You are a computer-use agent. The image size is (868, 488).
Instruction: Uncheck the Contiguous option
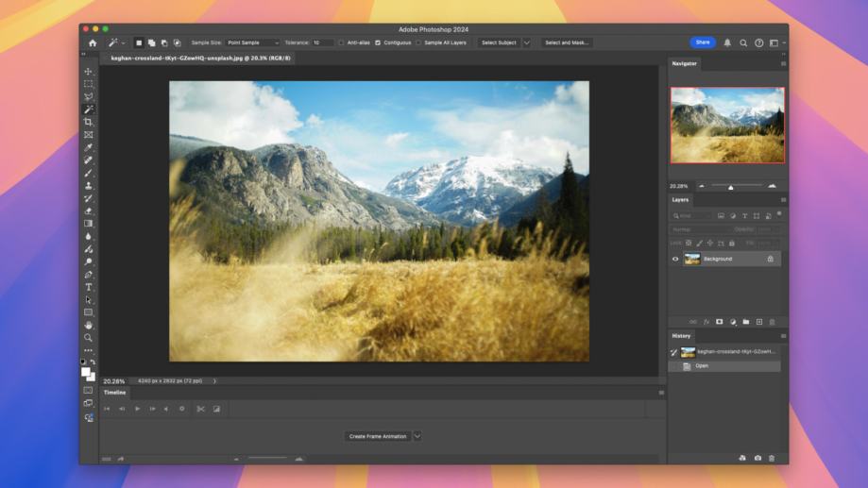click(x=378, y=42)
